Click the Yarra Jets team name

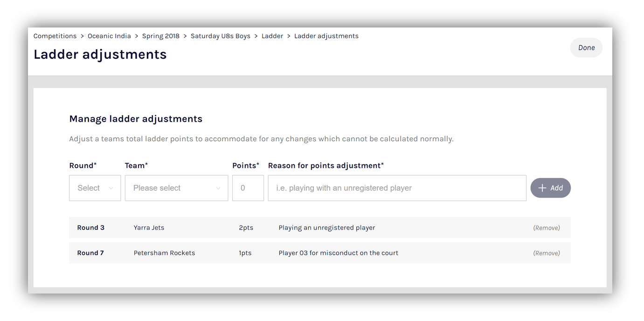[149, 228]
